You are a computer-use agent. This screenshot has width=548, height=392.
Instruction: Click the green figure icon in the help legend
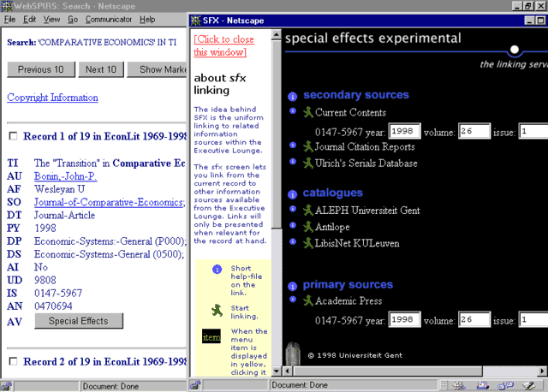(x=217, y=310)
